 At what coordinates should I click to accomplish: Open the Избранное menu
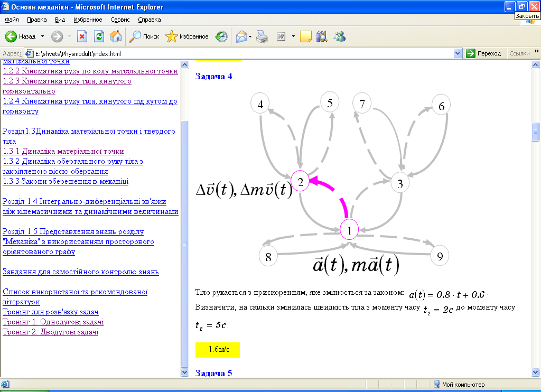click(88, 20)
